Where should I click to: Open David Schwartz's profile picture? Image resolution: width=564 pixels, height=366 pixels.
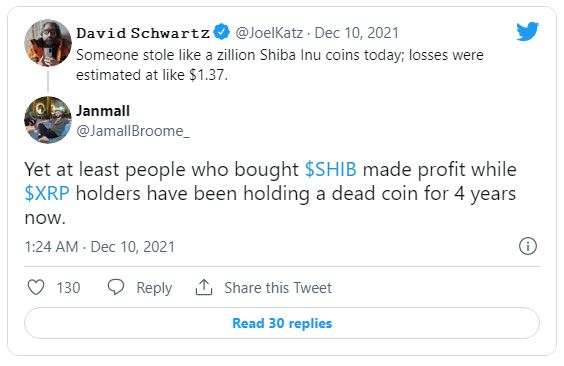click(48, 43)
